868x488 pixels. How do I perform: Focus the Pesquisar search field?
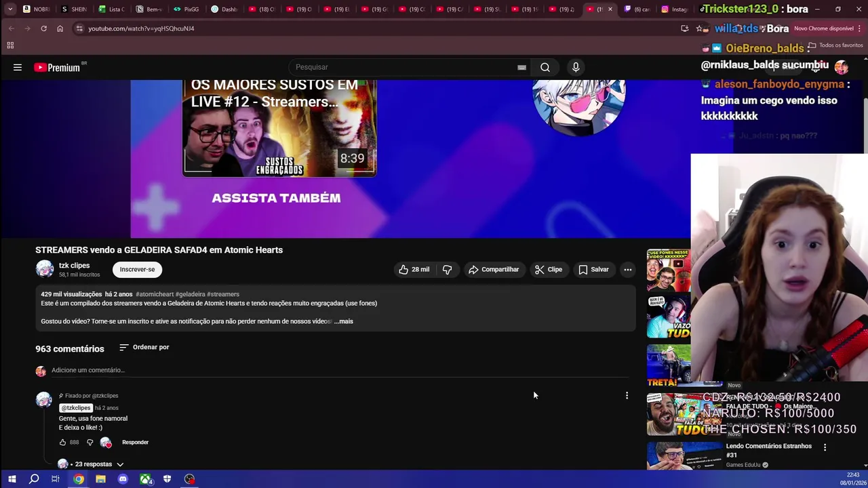tap(403, 67)
